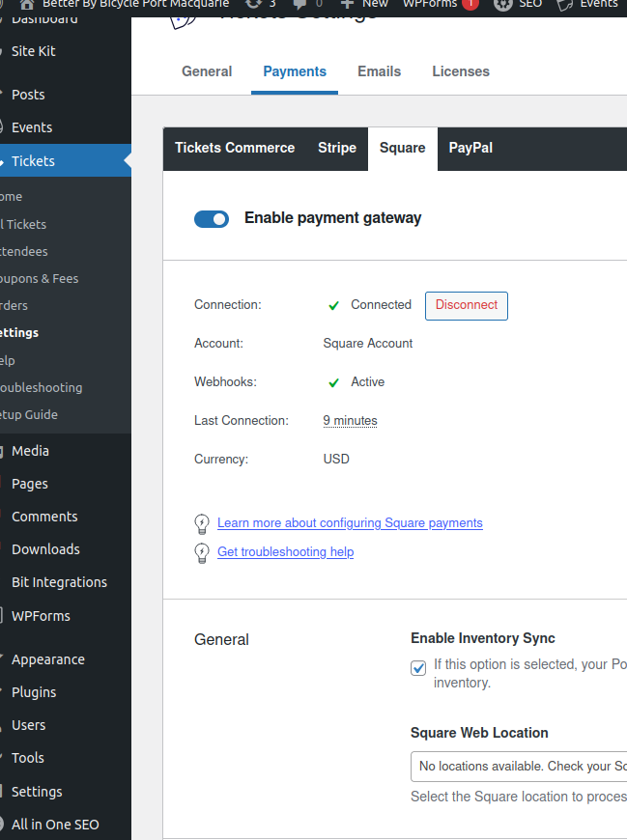Click the red WPForms notification badge

[470, 4]
